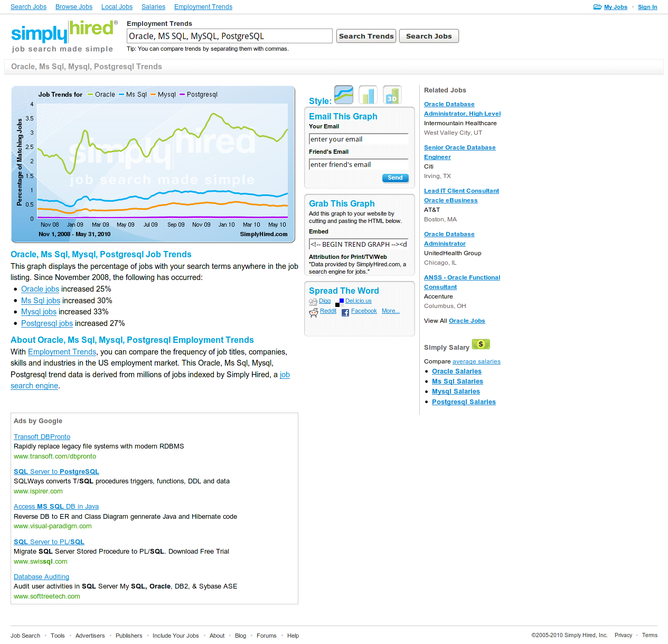Viewport: 668px width, 644px height.
Task: Open ANSS - Oracle Functional Consultant job
Action: pos(462,282)
